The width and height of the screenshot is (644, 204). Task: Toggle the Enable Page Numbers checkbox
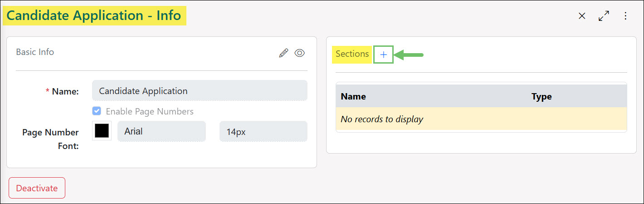96,111
